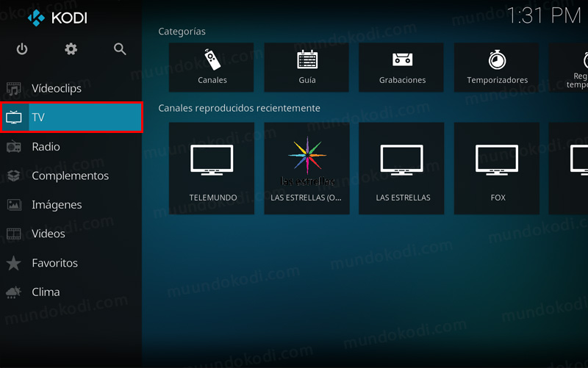Click the Canales reproducidos recientemente heading
This screenshot has height=368, width=588.
click(x=240, y=108)
